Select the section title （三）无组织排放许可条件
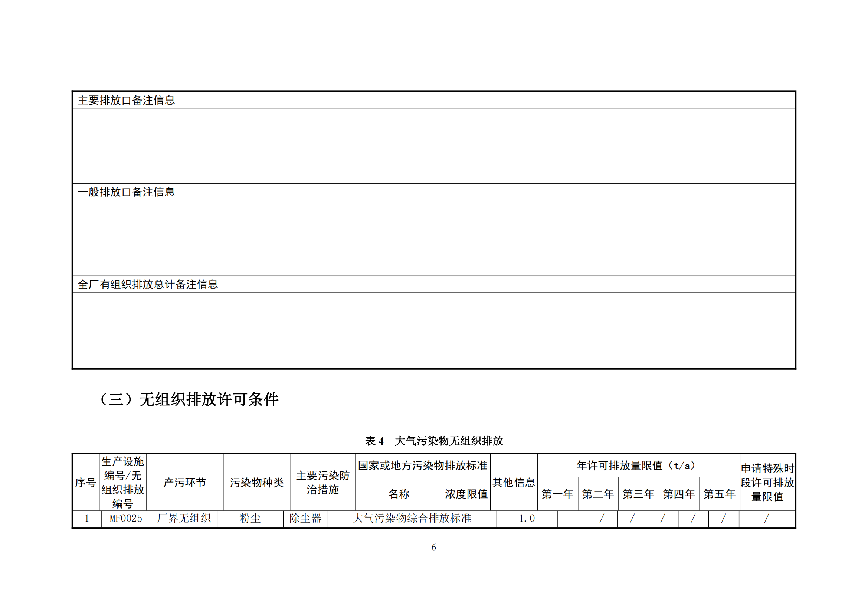 [x=188, y=399]
